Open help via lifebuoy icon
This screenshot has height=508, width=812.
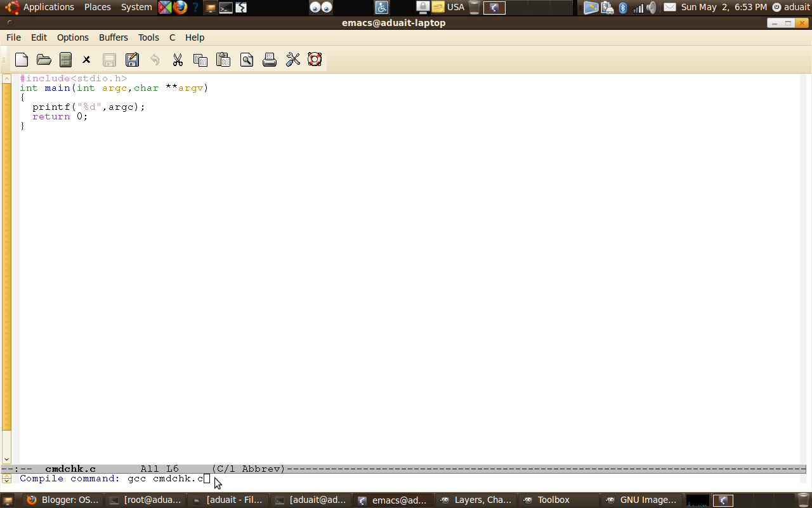click(315, 60)
